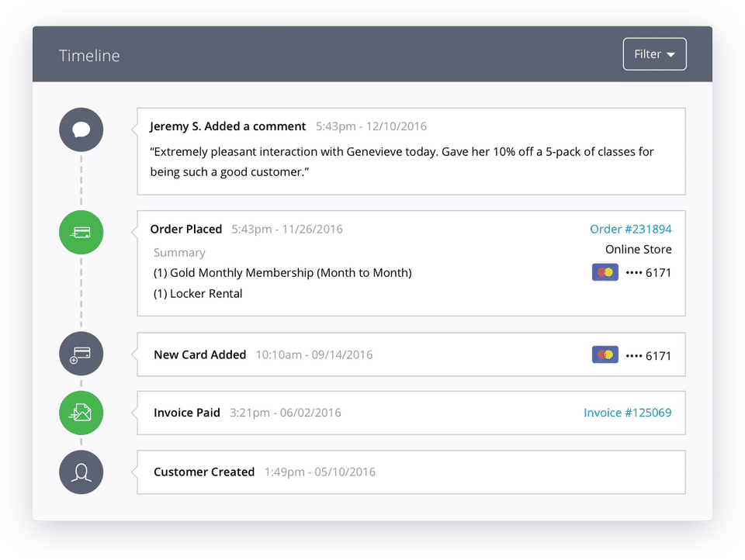Click the Mastercard icon in Order Placed
The height and width of the screenshot is (560, 745).
pos(605,272)
